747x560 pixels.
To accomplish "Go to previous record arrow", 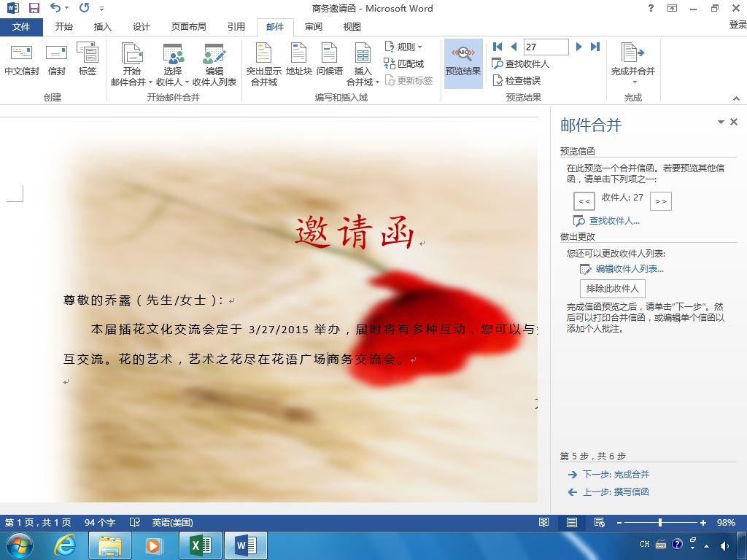I will [x=514, y=47].
